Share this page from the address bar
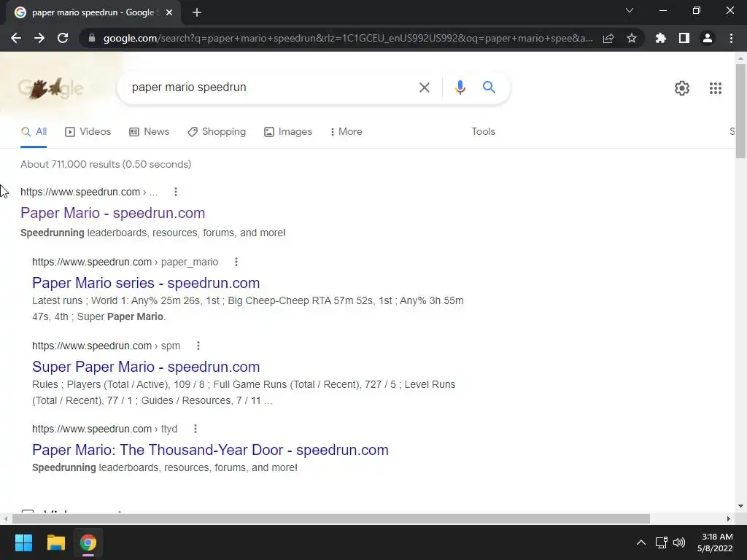This screenshot has width=747, height=560. tap(608, 38)
